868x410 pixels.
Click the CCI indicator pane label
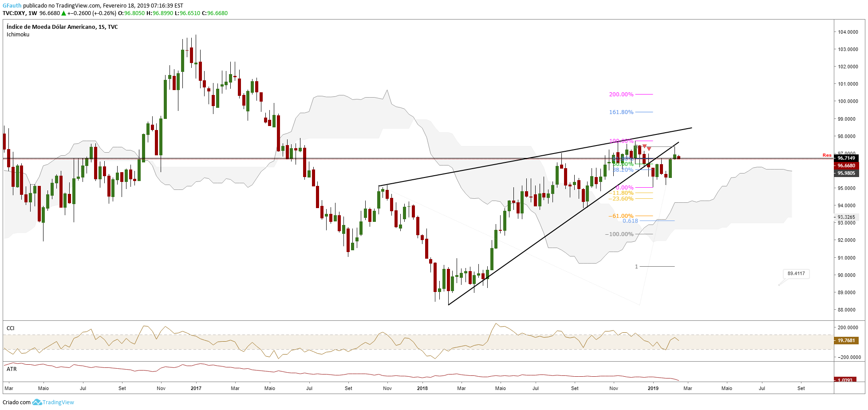11,328
